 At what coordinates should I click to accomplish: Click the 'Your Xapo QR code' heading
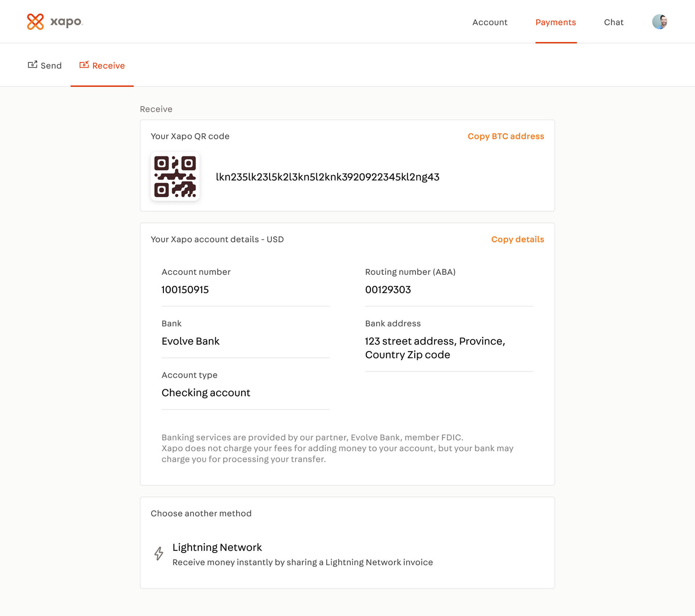point(190,136)
